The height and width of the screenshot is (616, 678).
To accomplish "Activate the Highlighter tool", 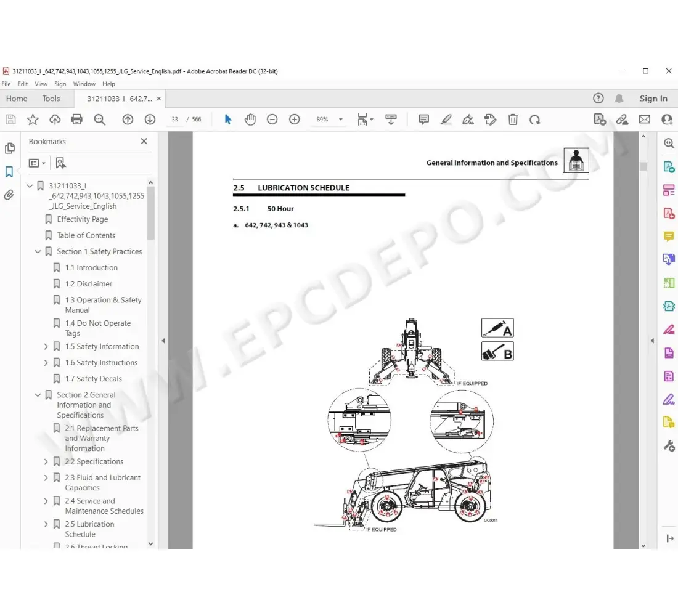I will (x=446, y=119).
